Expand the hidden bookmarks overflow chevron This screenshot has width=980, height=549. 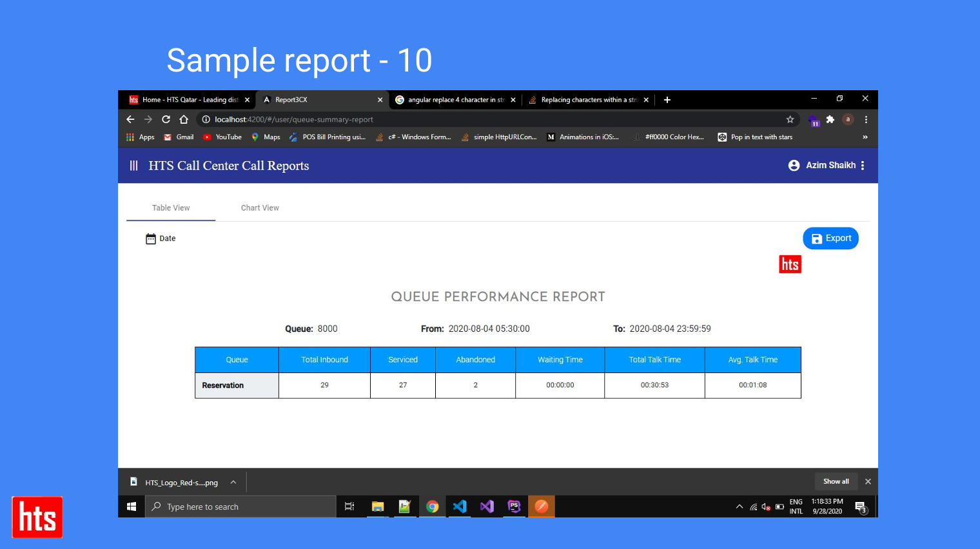(865, 137)
